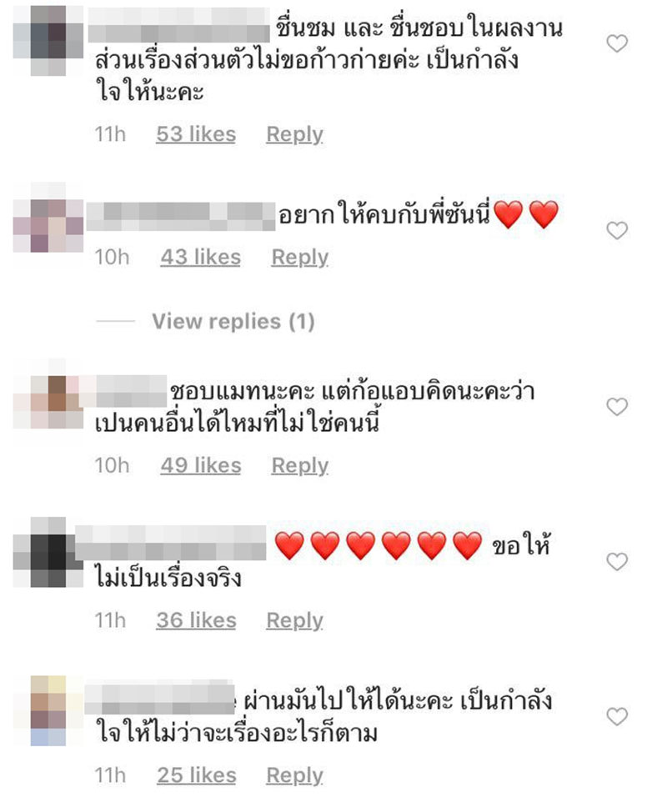Tap heart on the 43 likes comment

click(617, 230)
